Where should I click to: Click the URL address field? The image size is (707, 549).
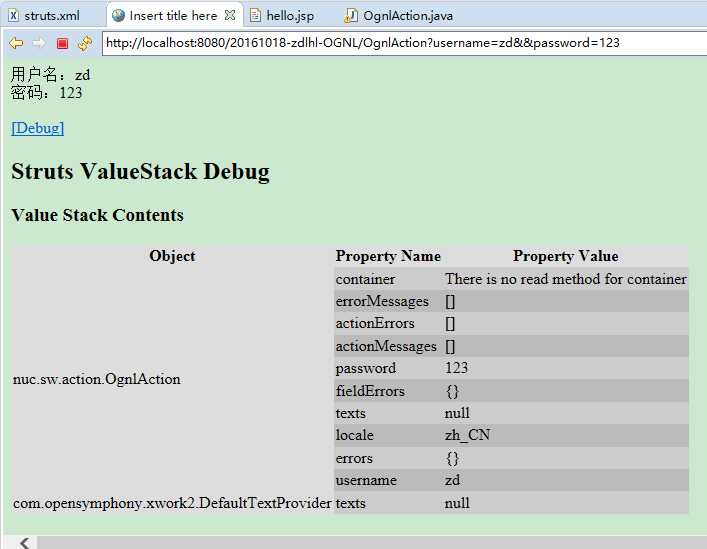coord(404,43)
